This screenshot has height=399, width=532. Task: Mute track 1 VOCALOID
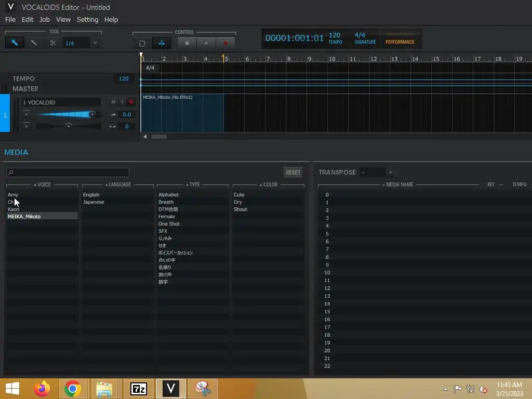coord(113,102)
